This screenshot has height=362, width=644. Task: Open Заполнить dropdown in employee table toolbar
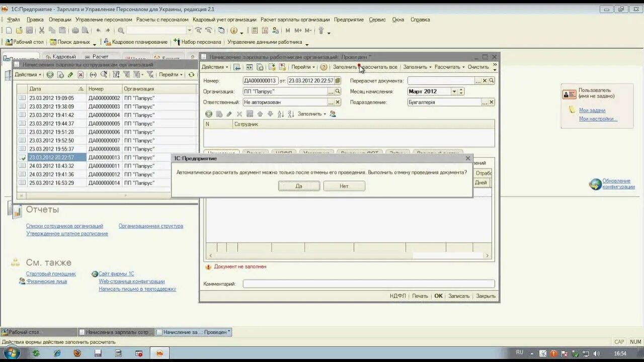click(312, 114)
